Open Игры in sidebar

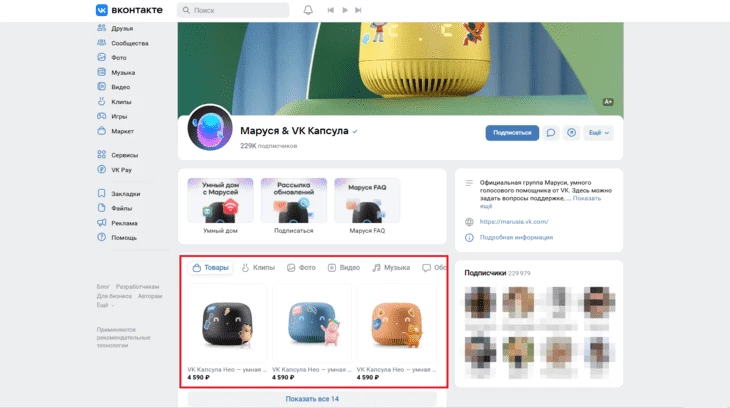coord(112,116)
